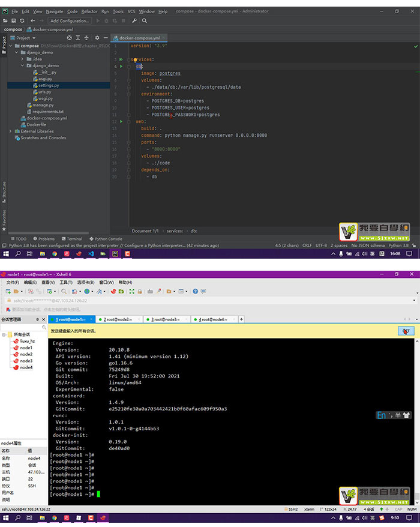Hide the Project panel with the minus icon

point(106,38)
